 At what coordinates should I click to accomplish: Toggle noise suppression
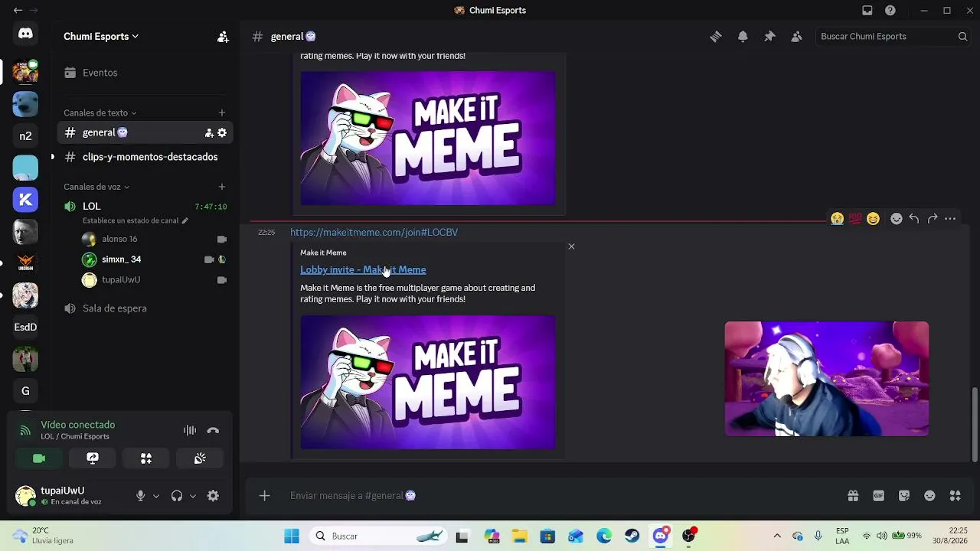(190, 431)
